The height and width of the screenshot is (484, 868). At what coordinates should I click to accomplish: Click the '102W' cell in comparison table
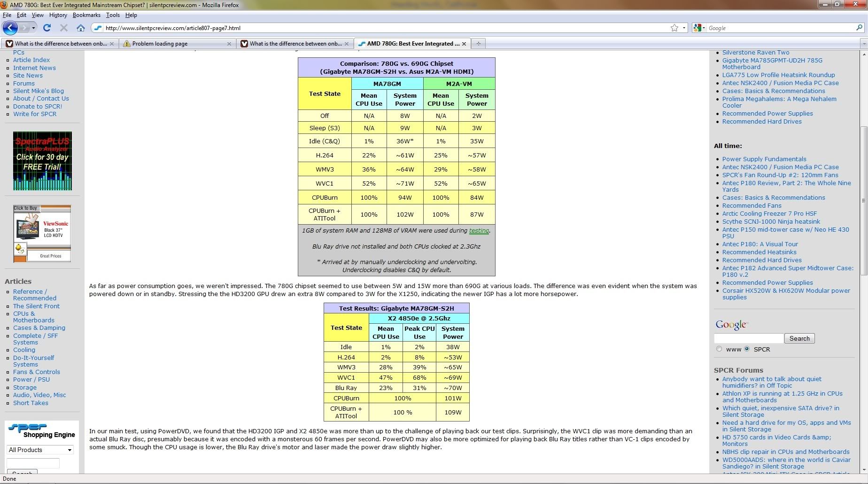click(405, 215)
